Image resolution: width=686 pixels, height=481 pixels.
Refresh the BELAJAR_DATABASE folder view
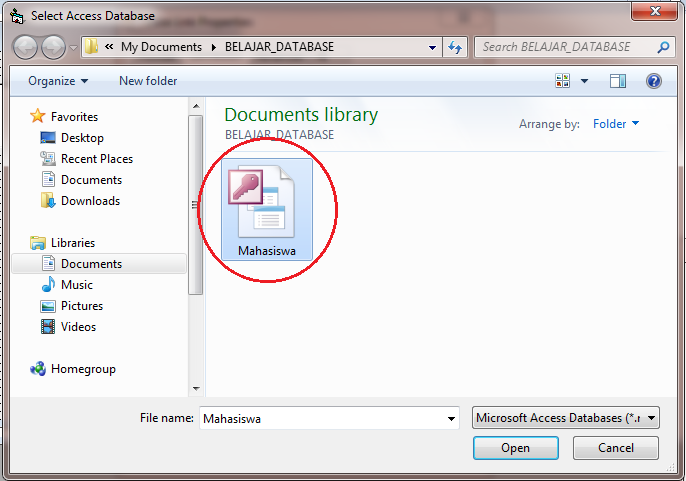click(x=455, y=47)
